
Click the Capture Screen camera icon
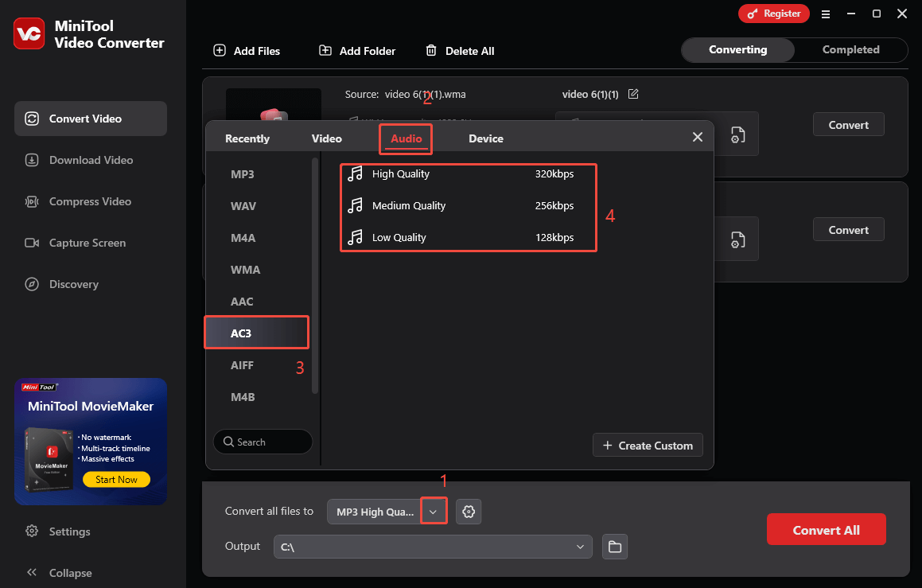coord(32,243)
